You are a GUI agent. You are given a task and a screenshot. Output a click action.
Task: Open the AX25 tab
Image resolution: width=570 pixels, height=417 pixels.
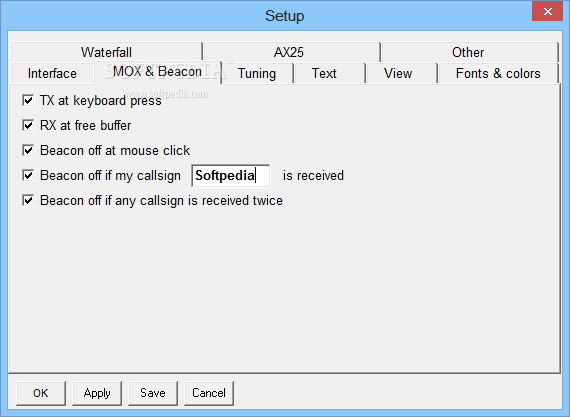coord(291,52)
